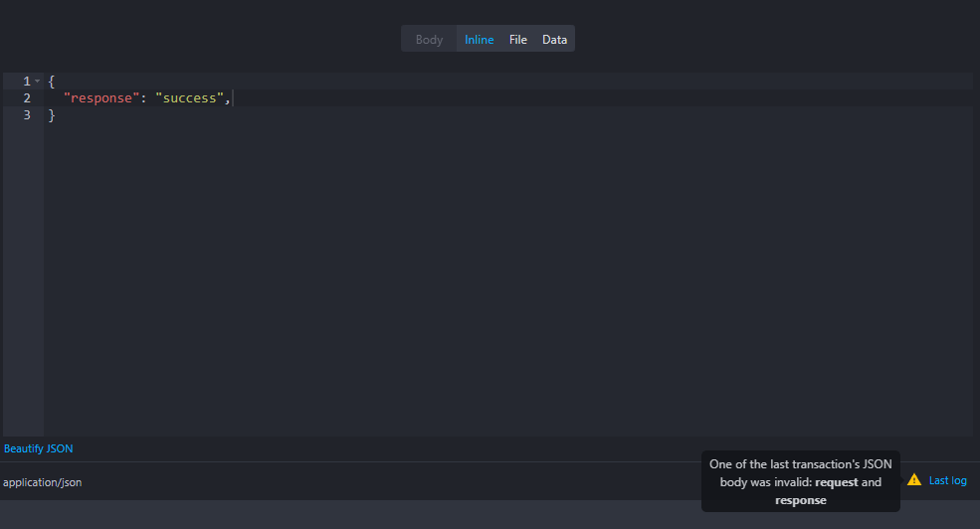Viewport: 980px width, 529px height.
Task: Click the yellow warning triangle icon
Action: point(913,480)
